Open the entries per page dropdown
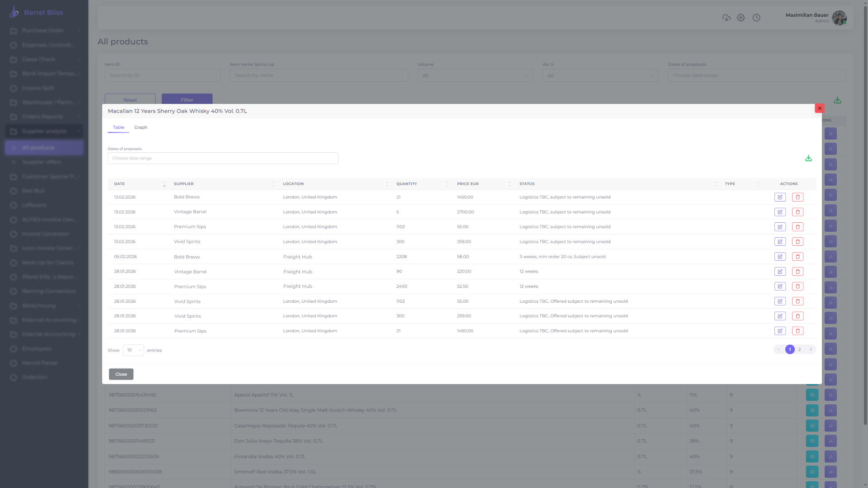 (133, 350)
